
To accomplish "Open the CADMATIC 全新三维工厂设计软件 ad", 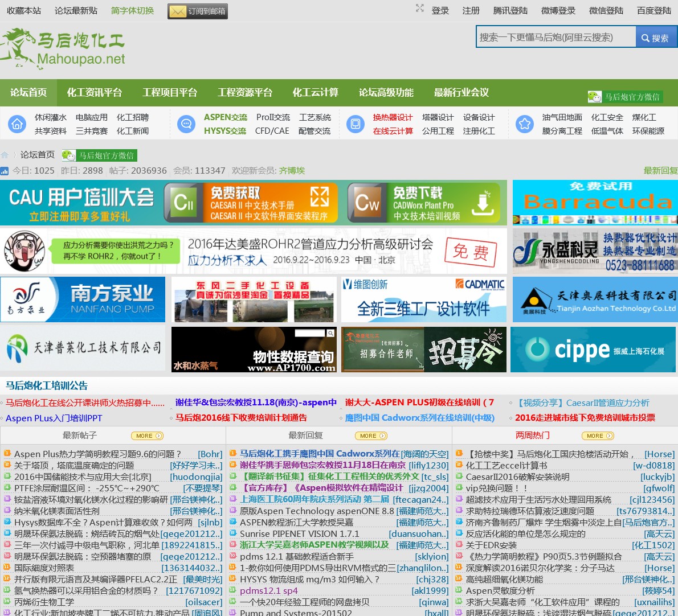I will coord(424,299).
